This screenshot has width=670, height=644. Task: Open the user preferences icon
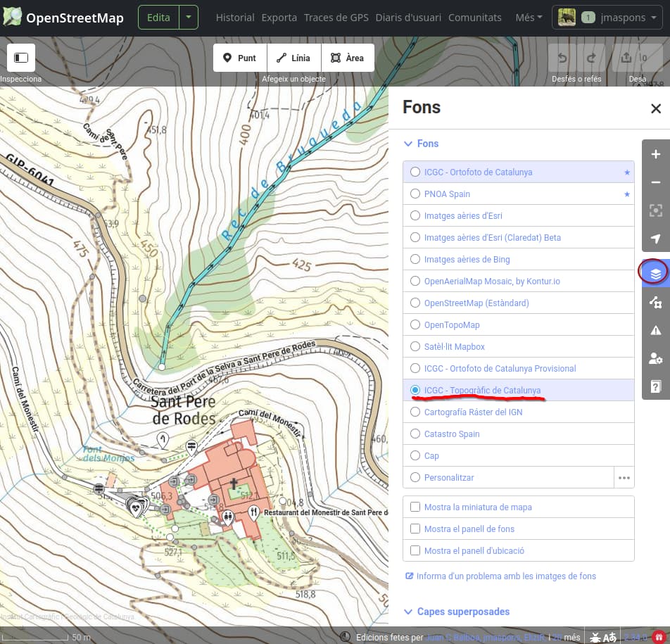click(656, 358)
